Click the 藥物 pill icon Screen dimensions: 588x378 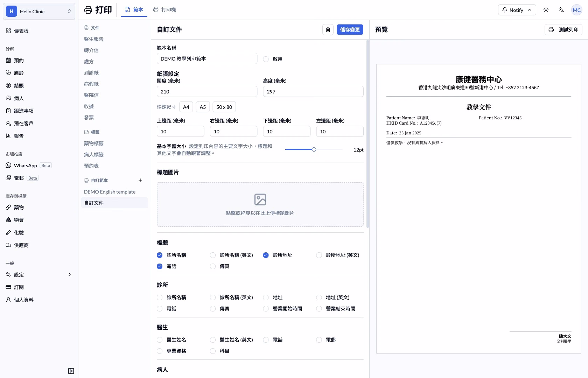click(8, 208)
